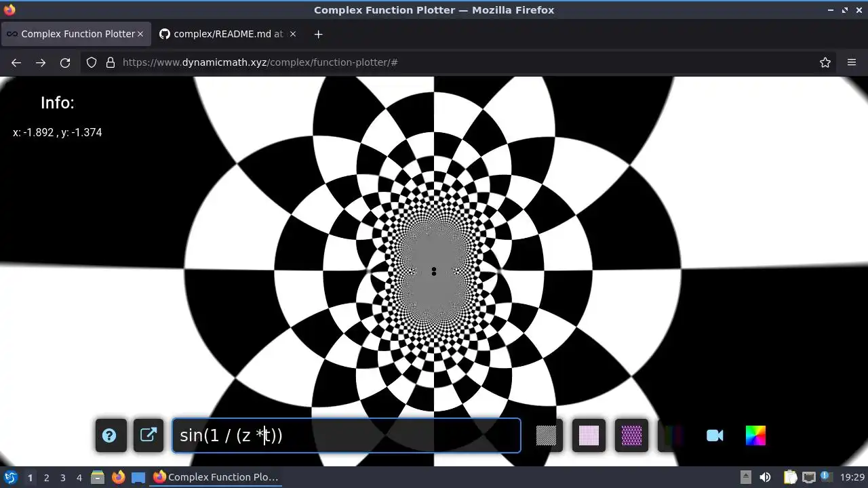Click the blue show desktop taskbar icon
This screenshot has width=868, height=488.
(x=138, y=477)
